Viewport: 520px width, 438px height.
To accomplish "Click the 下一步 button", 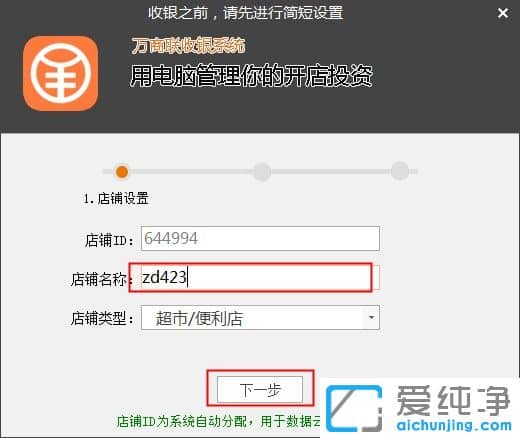I will [260, 389].
